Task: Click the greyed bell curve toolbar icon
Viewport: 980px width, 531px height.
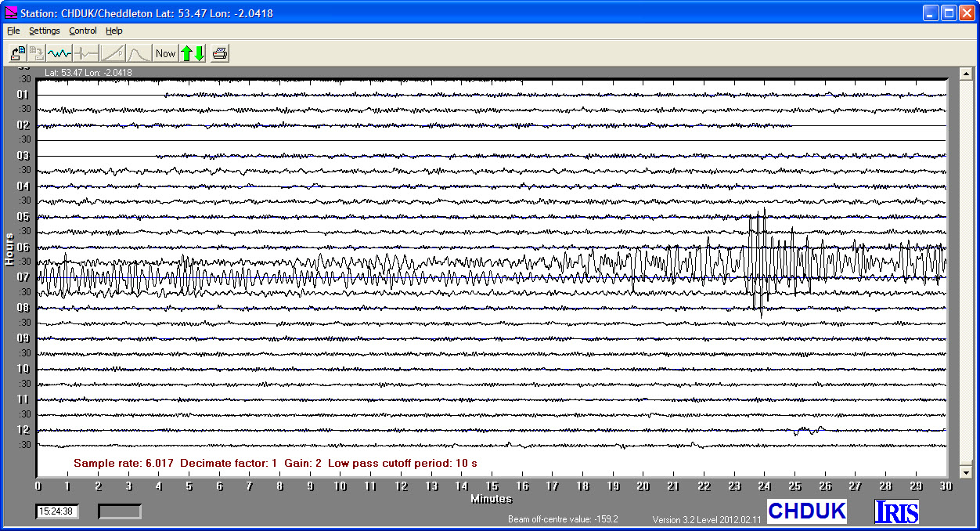Action: point(139,53)
